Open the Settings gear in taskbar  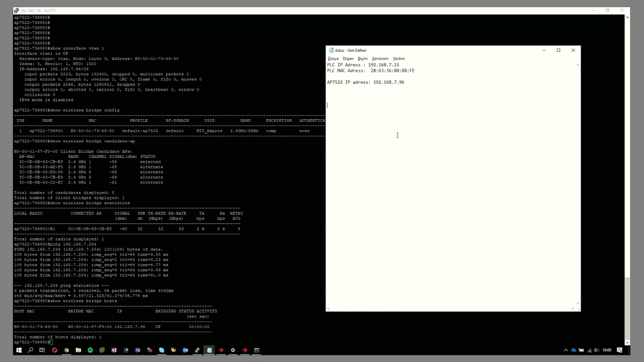(232, 350)
